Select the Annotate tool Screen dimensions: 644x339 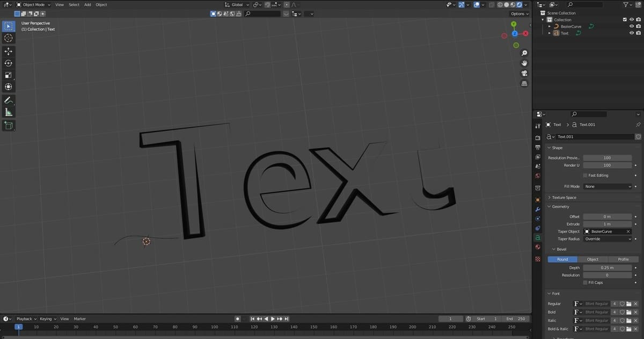tap(9, 100)
